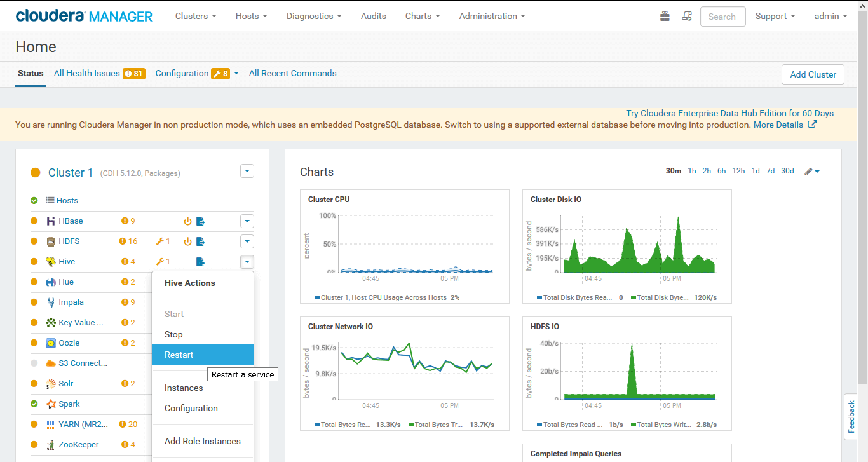Open All Health Issues tab
Image resolution: width=868 pixels, height=462 pixels.
tap(99, 74)
